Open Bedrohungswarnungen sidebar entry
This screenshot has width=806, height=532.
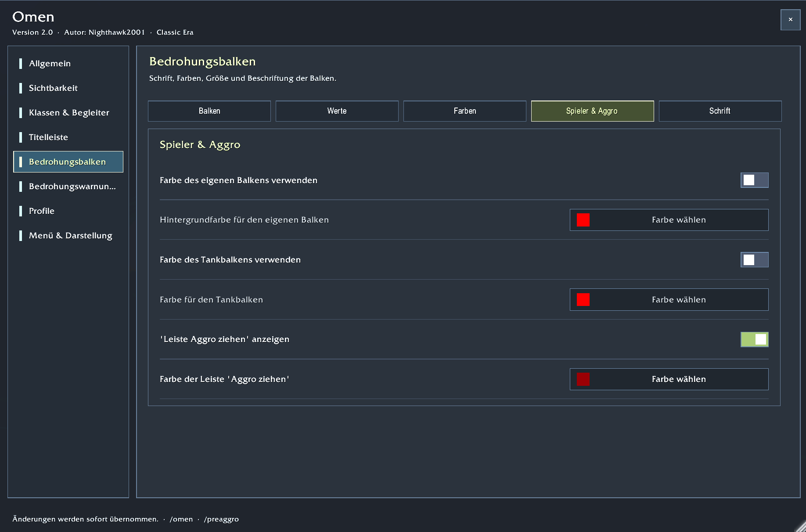pyautogui.click(x=68, y=187)
